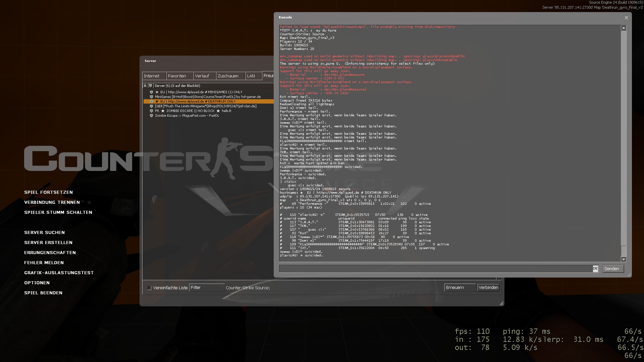644x362 pixels.
Task: Click Spiel fortsetzen in main menu
Action: [x=48, y=192]
